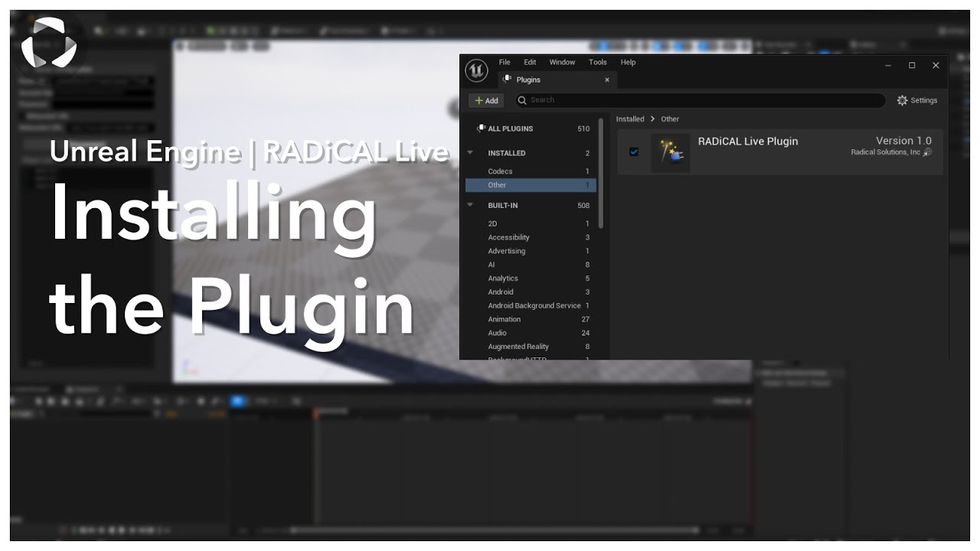Click the Other breadcrumb
980x551 pixels.
tap(670, 119)
